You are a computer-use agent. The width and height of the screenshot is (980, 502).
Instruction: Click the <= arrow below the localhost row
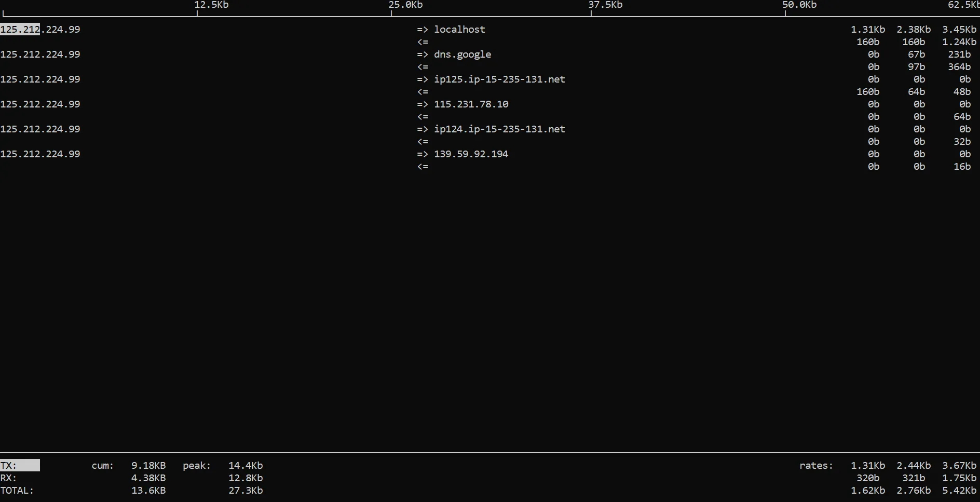tap(423, 42)
